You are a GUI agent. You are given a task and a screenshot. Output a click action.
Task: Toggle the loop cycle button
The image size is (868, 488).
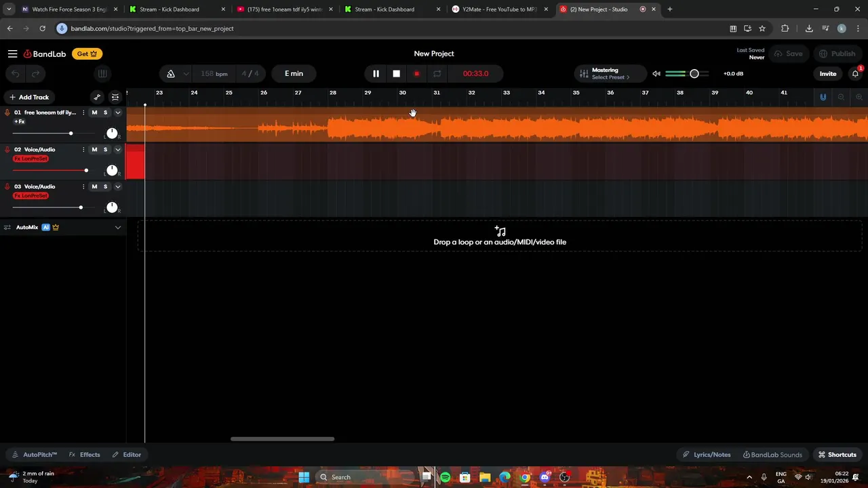(x=437, y=73)
